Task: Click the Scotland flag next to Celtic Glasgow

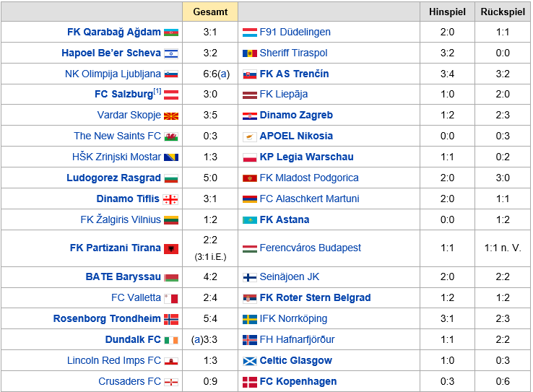Action: pos(249,361)
